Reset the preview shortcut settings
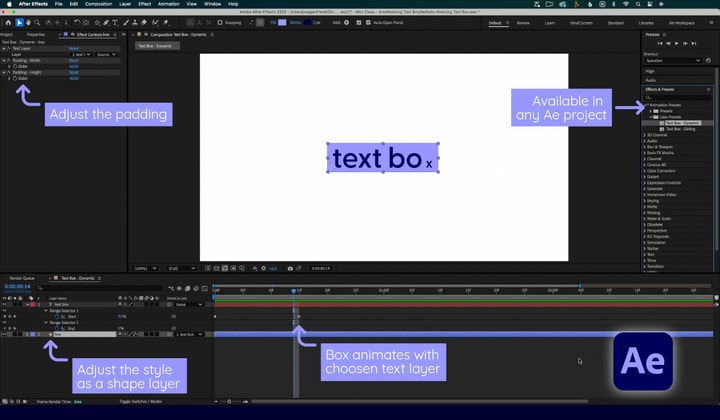Screen dimensions: 720x420 point(708,61)
